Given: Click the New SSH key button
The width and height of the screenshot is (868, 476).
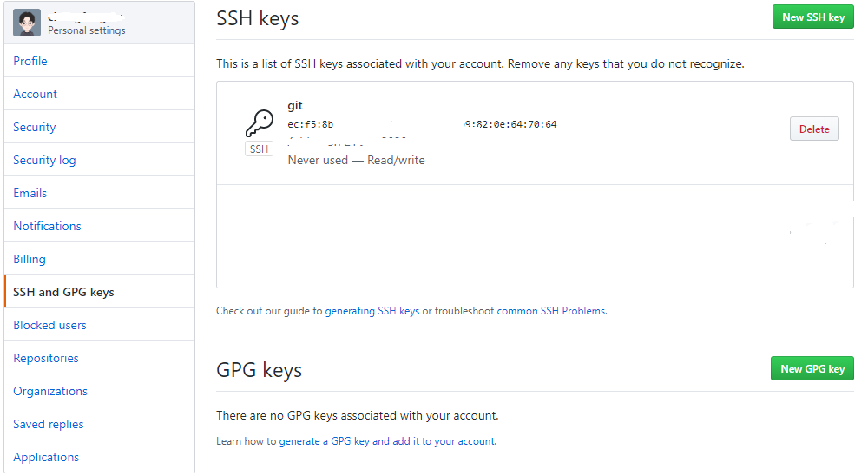Looking at the screenshot, I should click(812, 17).
